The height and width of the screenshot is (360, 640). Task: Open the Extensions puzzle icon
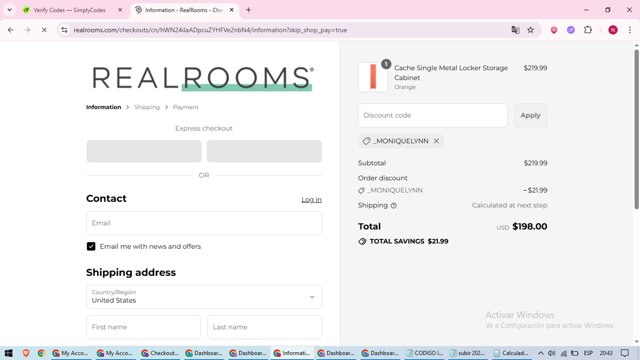pyautogui.click(x=588, y=30)
